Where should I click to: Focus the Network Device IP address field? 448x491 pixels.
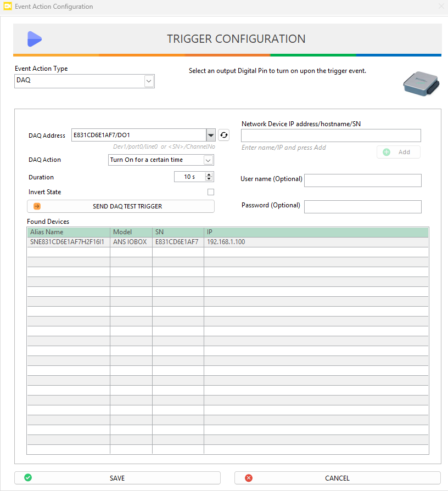[x=331, y=136]
